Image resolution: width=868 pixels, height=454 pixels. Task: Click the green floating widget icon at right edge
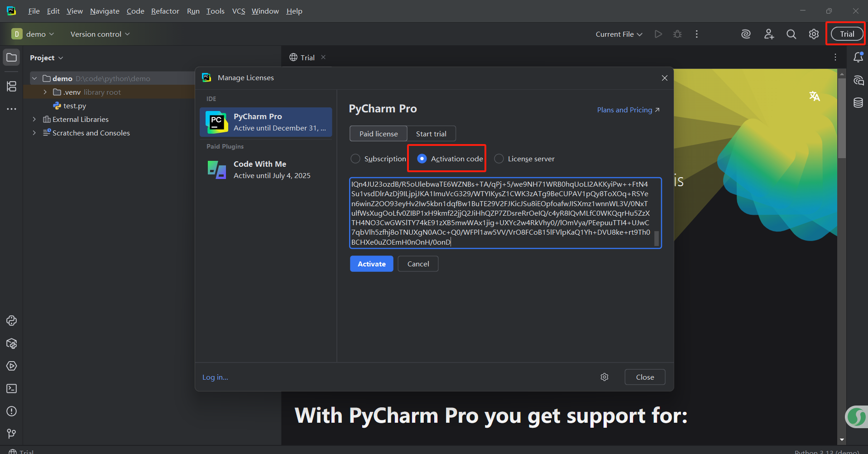(x=856, y=416)
